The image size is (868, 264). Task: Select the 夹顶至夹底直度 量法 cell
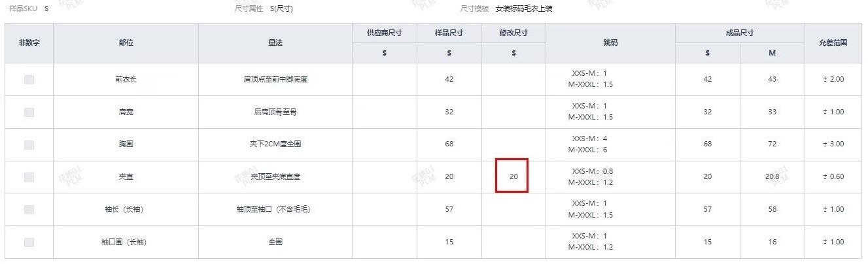tap(275, 176)
